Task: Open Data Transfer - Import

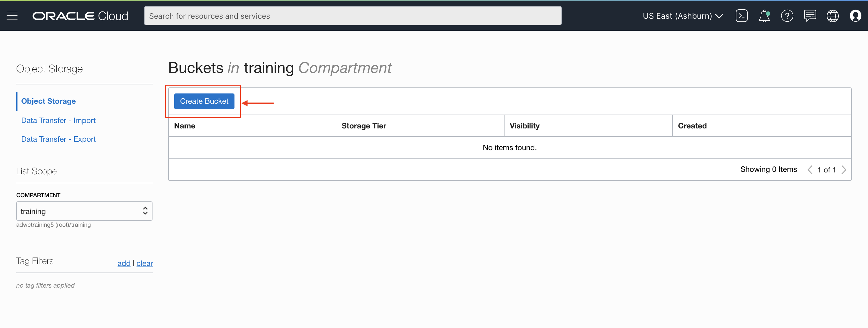Action: (x=58, y=120)
